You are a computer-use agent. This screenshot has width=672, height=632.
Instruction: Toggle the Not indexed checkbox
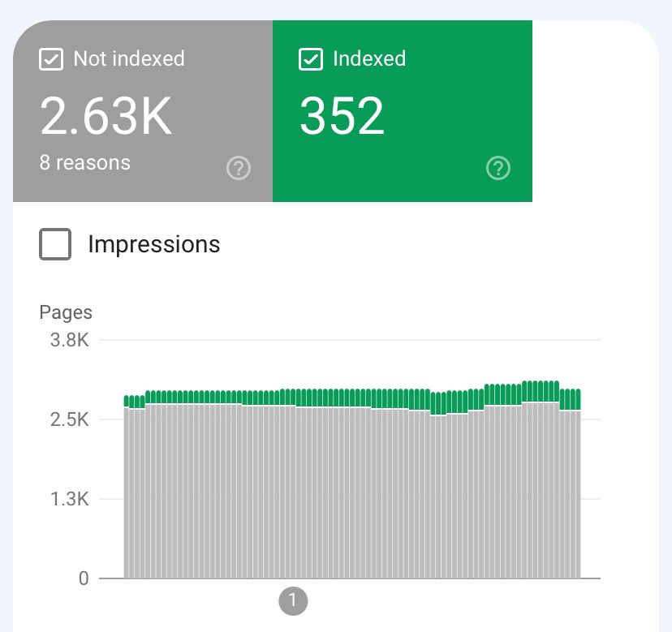(x=51, y=59)
